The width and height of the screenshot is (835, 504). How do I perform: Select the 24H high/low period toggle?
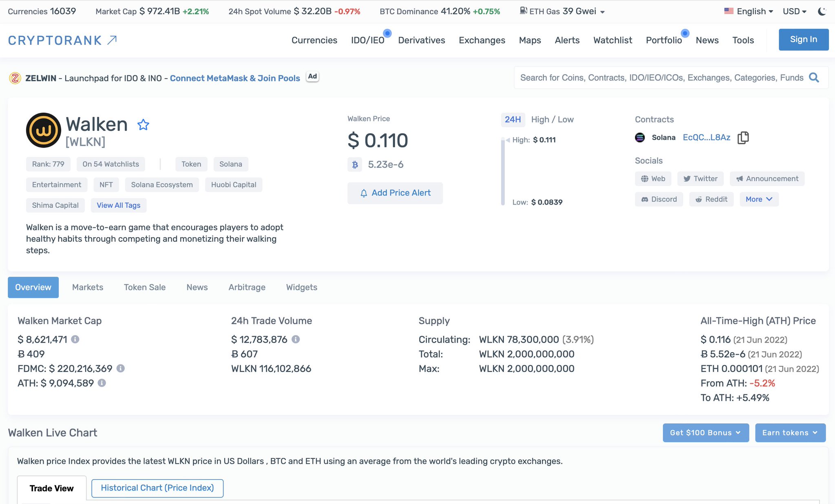513,119
